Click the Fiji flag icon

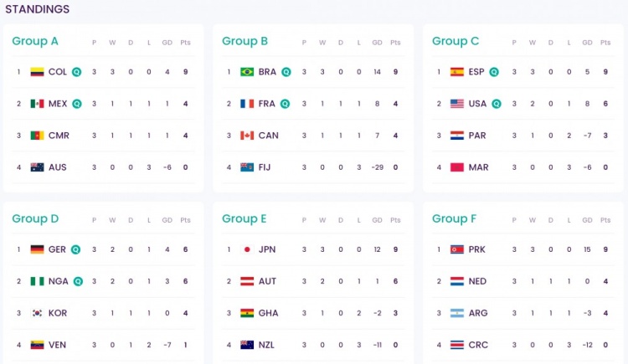click(x=247, y=167)
